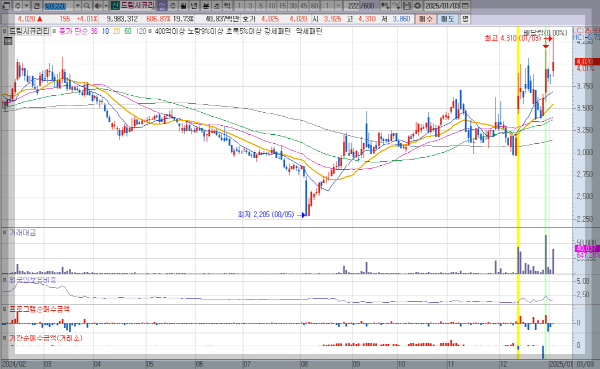Select the 30 interval button

point(293,6)
